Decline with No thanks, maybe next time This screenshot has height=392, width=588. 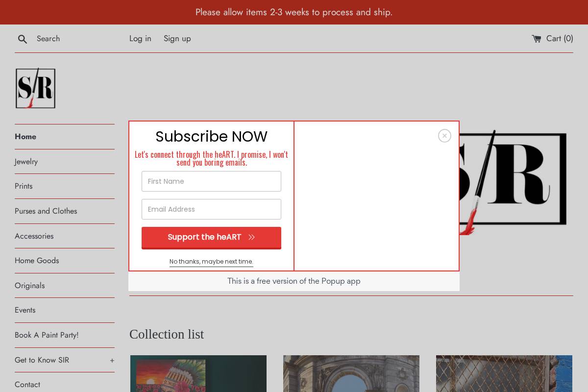211,262
